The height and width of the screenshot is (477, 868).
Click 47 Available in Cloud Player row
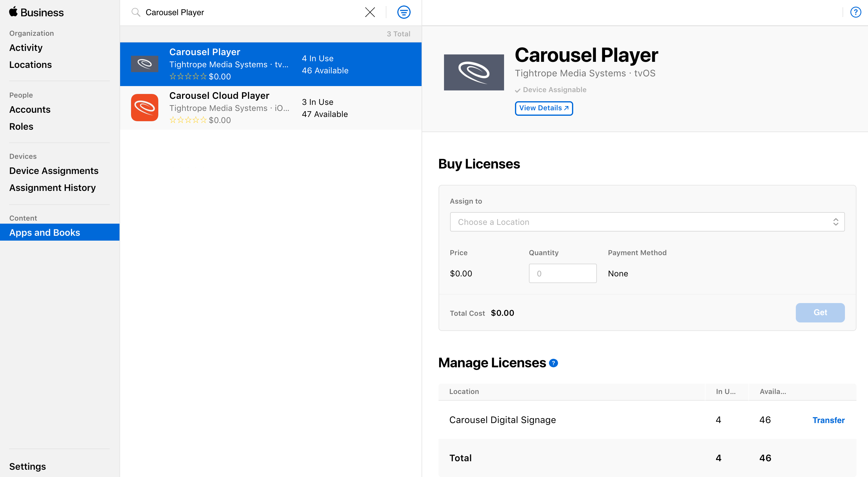[325, 114]
